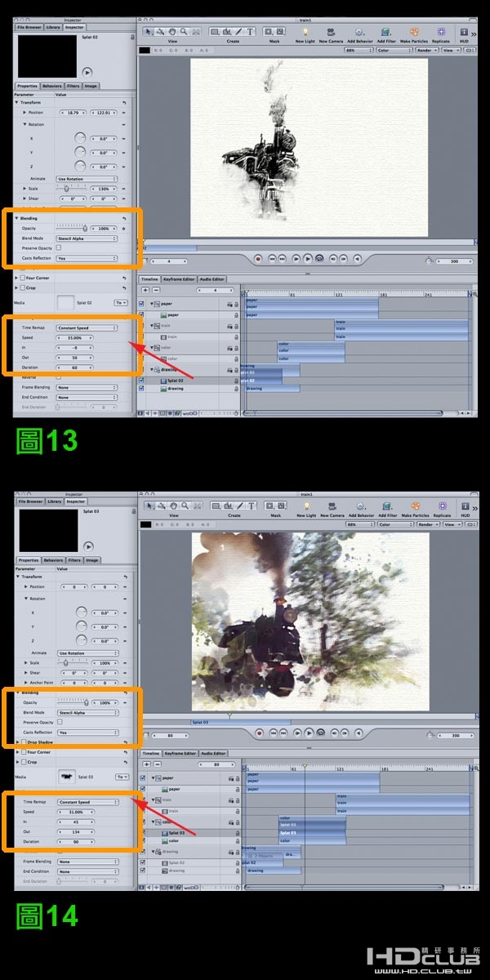490x980 pixels.
Task: Click New Light icon in Splat 02 window
Action: [305, 32]
